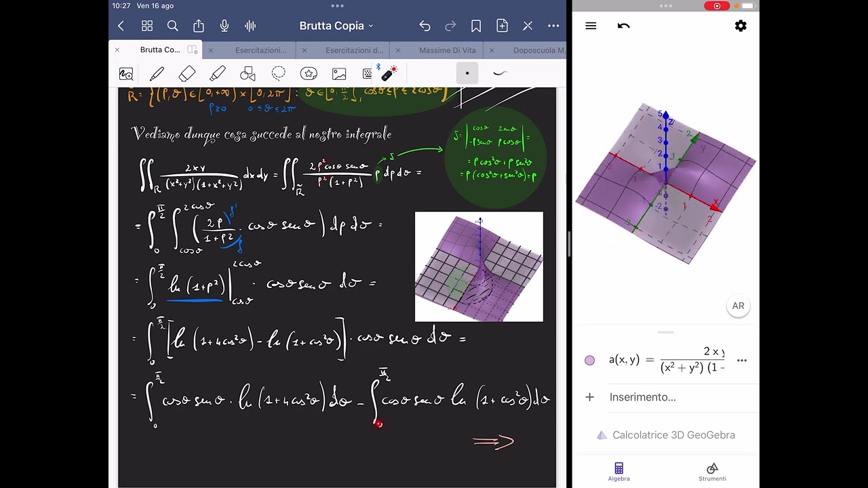Tap the inserted 3D graph image in notes
This screenshot has width=868, height=488.
click(479, 266)
